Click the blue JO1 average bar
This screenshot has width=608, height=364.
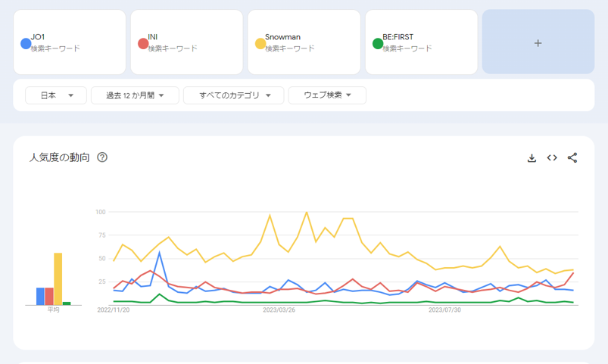(40, 296)
